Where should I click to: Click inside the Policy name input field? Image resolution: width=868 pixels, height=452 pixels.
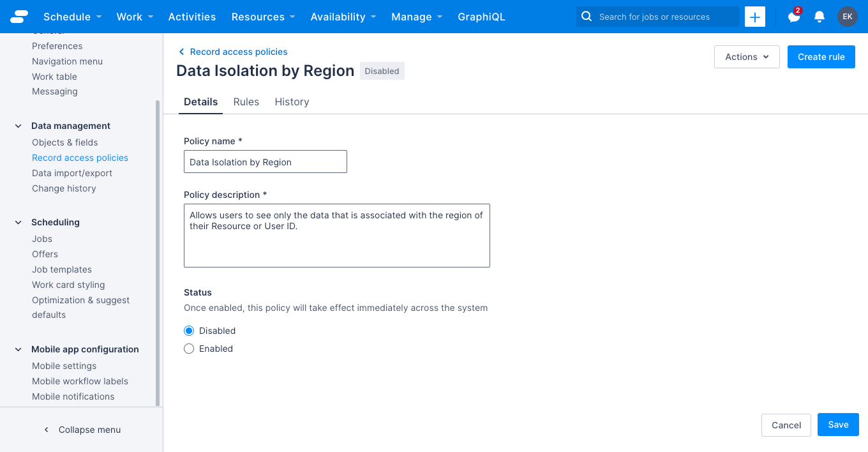tap(265, 162)
